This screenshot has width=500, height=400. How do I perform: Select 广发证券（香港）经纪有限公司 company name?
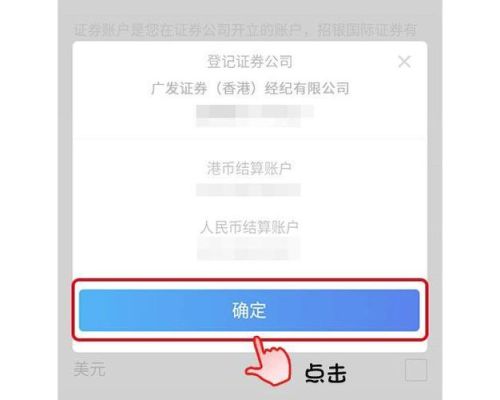pyautogui.click(x=250, y=89)
